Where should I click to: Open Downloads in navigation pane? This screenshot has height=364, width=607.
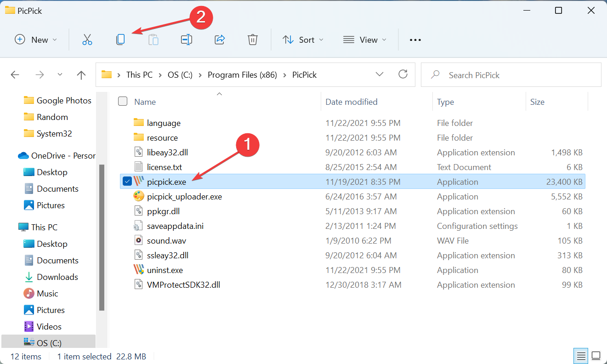coord(51,277)
